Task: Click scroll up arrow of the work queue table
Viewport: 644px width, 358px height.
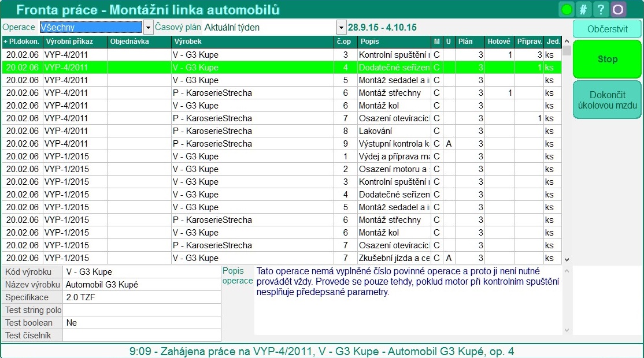Action: 567,42
